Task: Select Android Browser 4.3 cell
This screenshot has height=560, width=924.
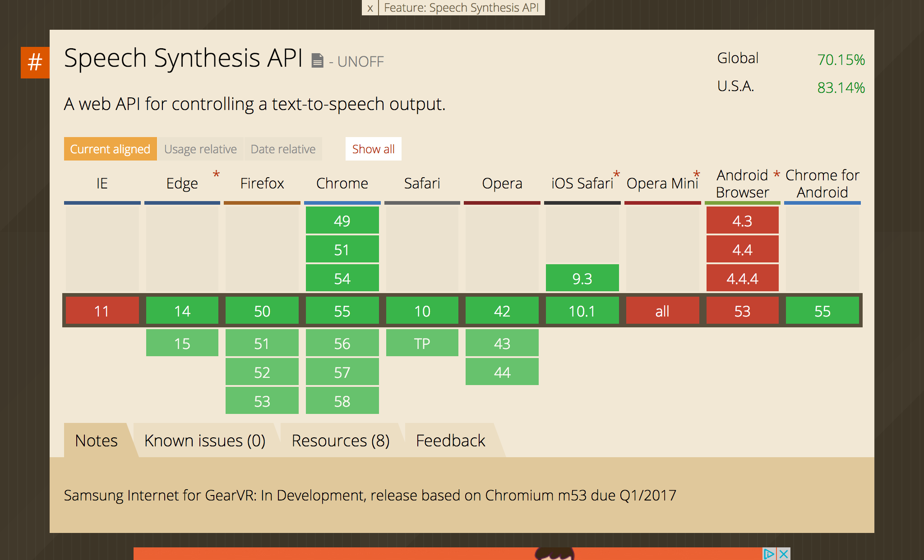Action: click(742, 220)
